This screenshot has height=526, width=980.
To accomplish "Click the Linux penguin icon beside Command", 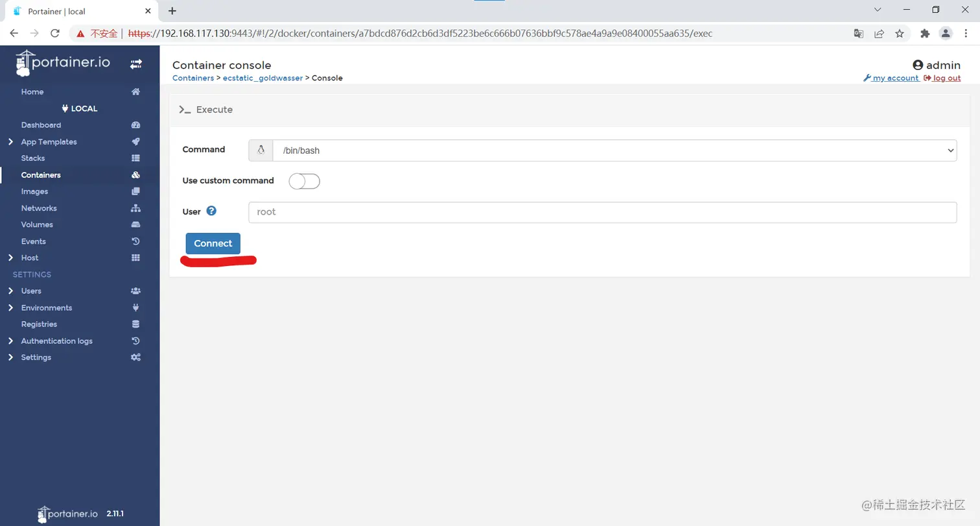I will click(261, 150).
